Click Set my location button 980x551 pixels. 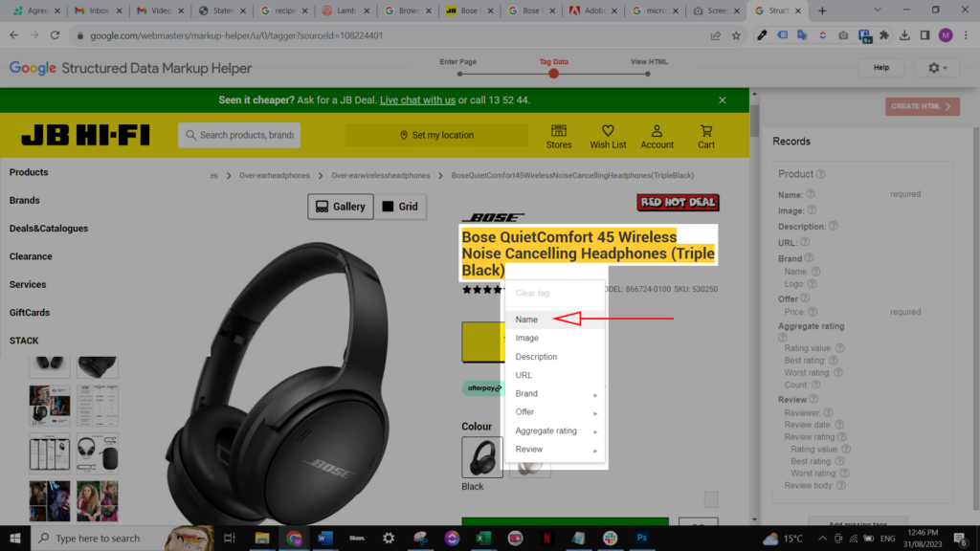click(x=436, y=135)
